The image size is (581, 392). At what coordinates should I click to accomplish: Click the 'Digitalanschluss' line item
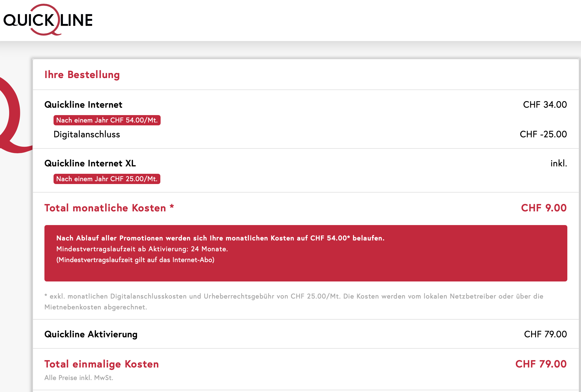(87, 134)
